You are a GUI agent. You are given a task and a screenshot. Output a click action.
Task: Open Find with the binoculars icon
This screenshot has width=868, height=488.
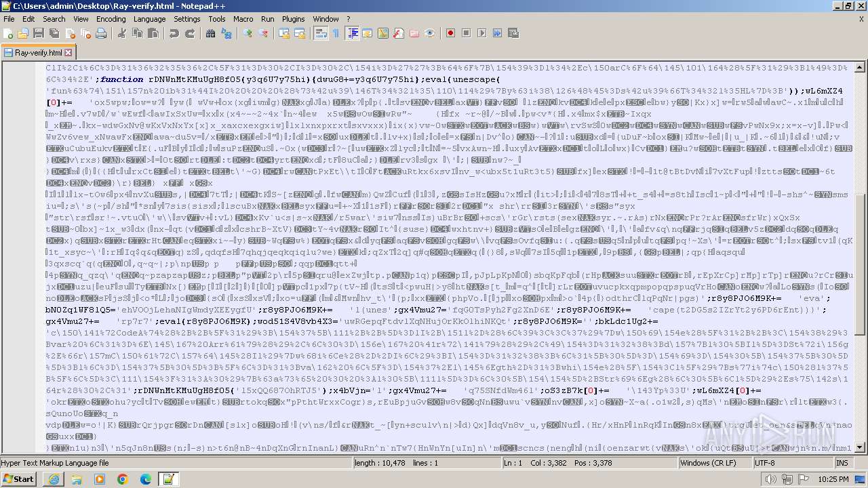pyautogui.click(x=210, y=33)
